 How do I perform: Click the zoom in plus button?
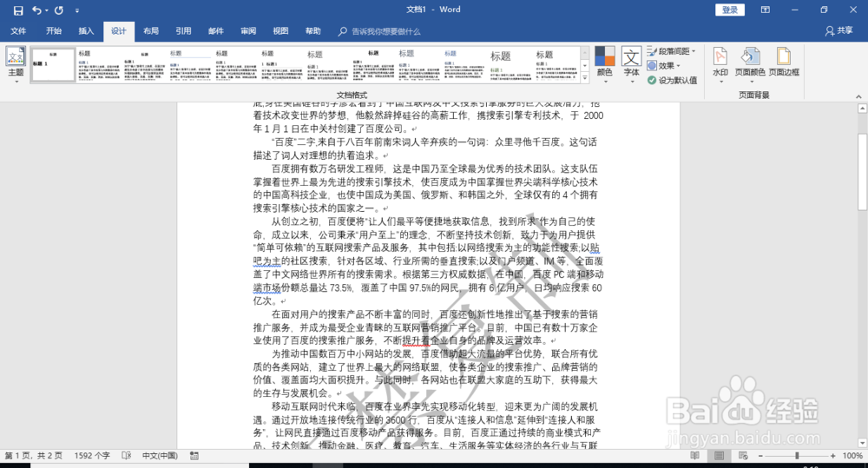[833, 456]
